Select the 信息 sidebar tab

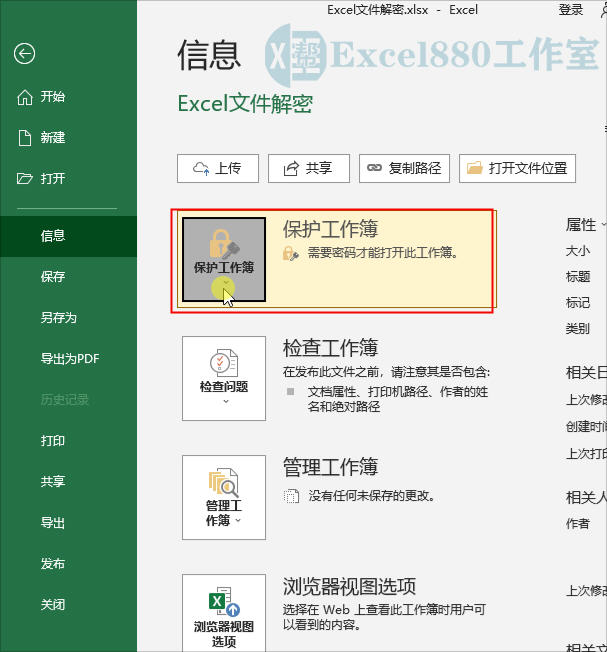[68, 236]
